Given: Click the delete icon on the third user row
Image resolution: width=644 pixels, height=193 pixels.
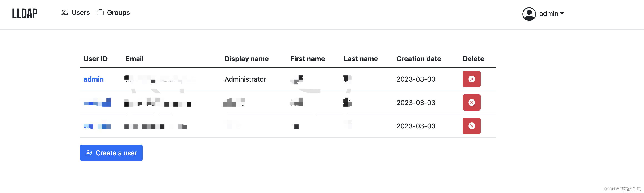Looking at the screenshot, I should (471, 126).
